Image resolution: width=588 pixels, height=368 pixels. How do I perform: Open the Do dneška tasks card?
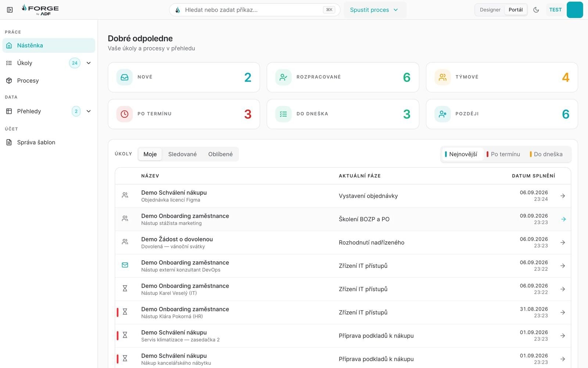coord(343,114)
